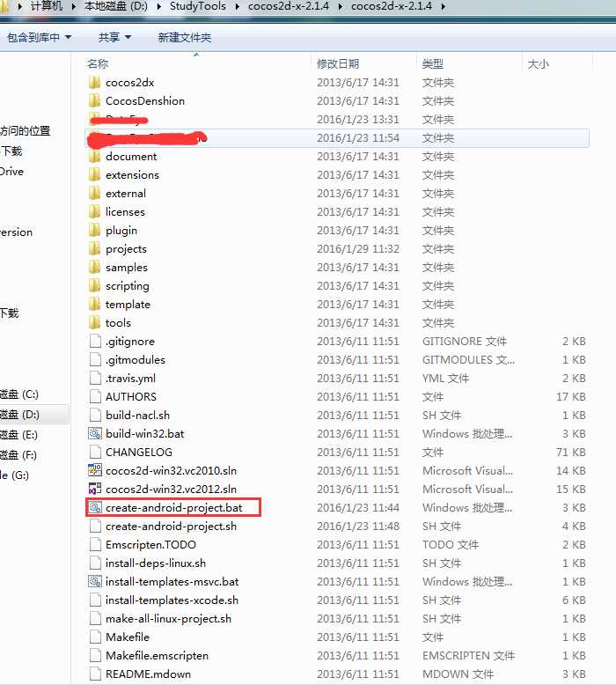Click the .gitignore file icon
Image resolution: width=616 pixels, height=685 pixels.
tap(95, 342)
